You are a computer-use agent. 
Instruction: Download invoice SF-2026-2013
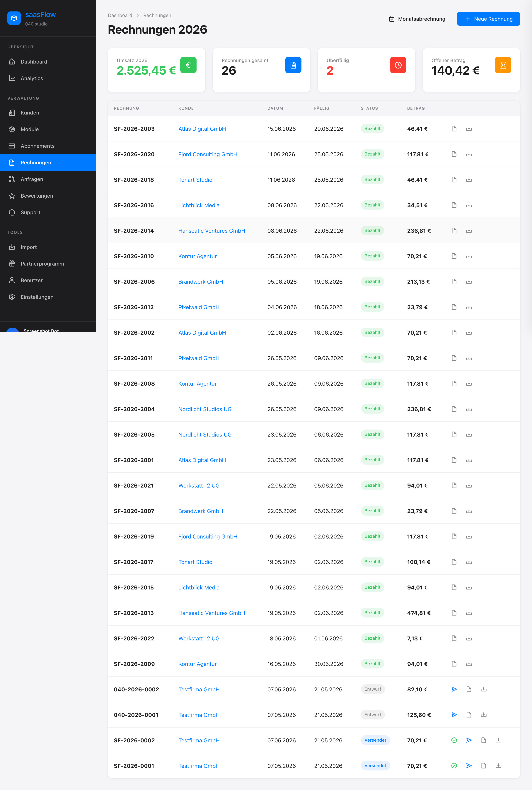click(x=469, y=613)
